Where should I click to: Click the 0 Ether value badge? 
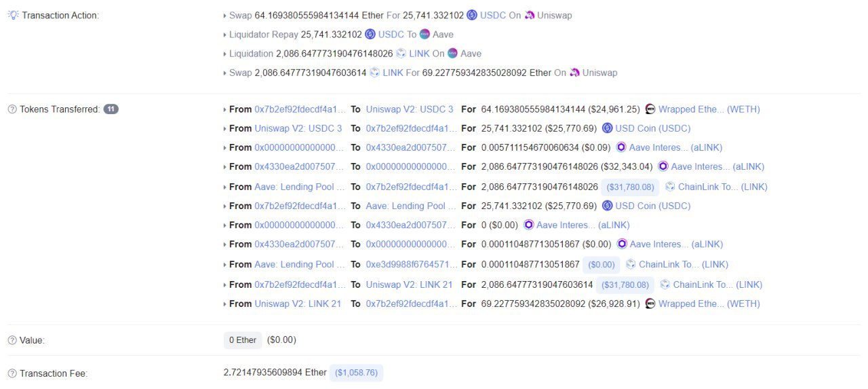[243, 340]
